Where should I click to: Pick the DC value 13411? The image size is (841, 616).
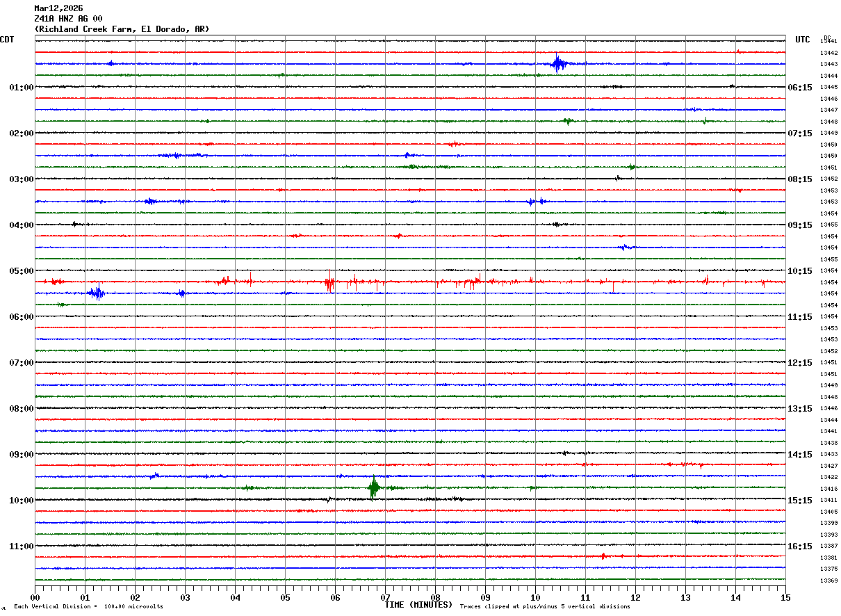click(828, 501)
